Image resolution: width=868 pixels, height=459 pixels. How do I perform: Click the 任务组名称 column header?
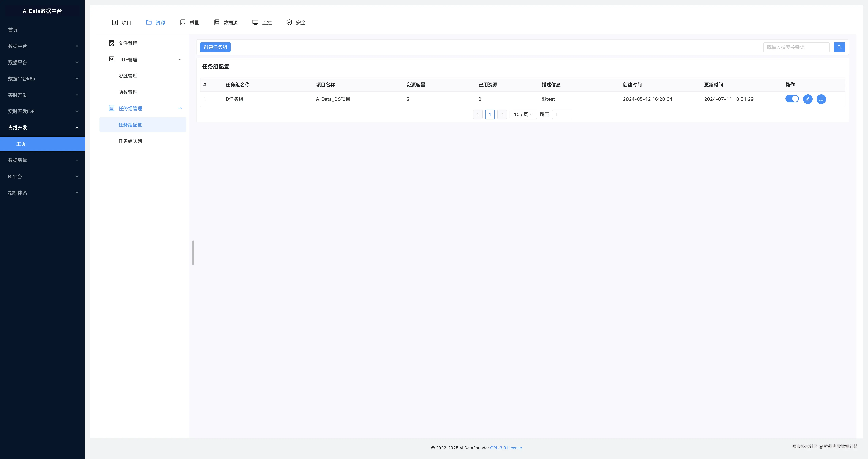(x=238, y=85)
